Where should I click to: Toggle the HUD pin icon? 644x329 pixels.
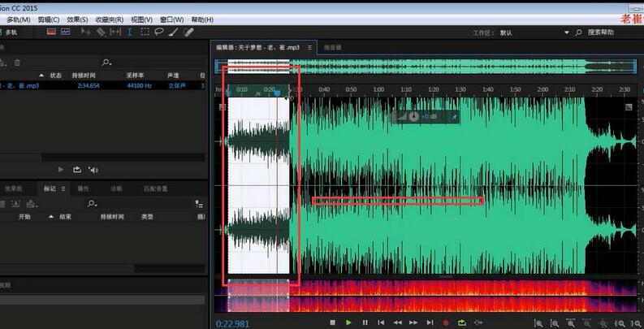click(x=454, y=117)
